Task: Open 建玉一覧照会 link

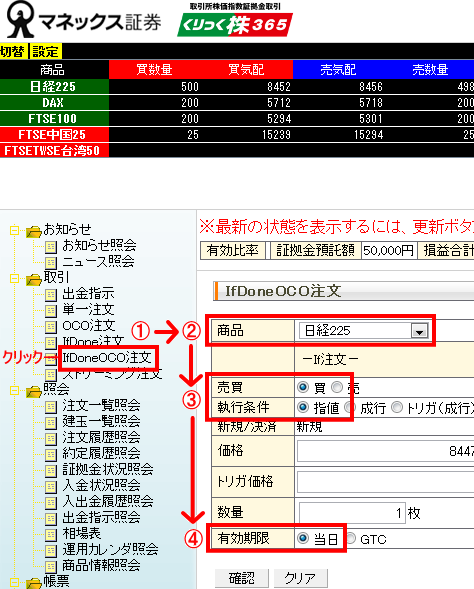Action: [101, 421]
